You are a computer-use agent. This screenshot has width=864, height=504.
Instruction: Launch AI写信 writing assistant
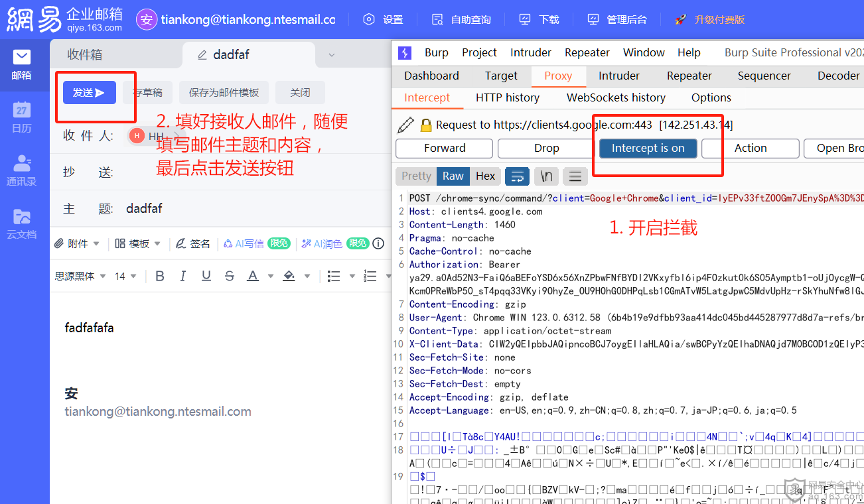click(244, 243)
